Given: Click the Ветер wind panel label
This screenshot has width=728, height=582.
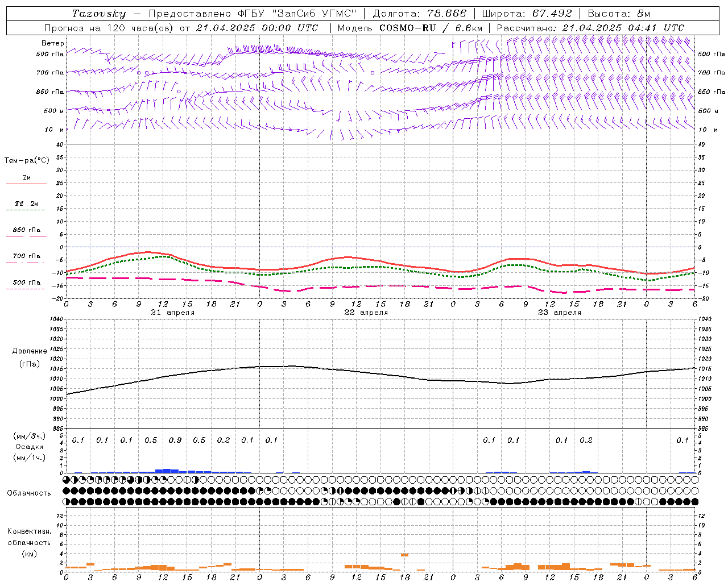Looking at the screenshot, I should click(x=53, y=43).
